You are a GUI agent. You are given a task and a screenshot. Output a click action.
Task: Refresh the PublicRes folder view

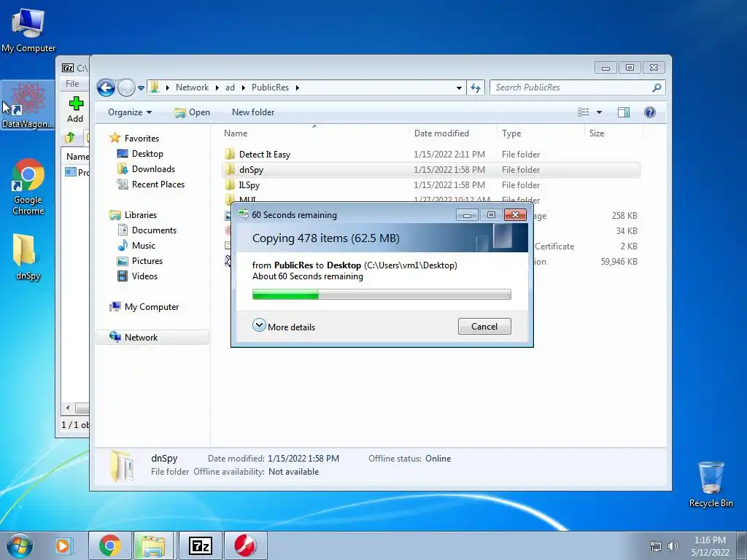[x=476, y=87]
